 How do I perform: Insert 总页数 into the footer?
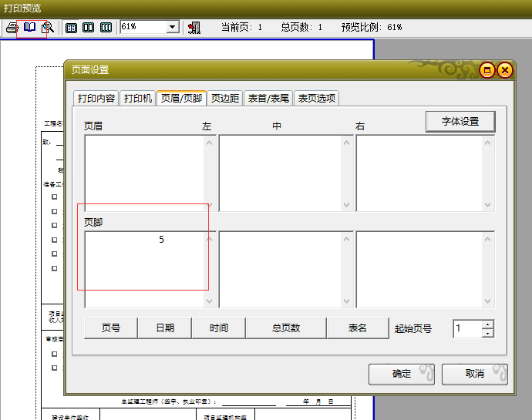pos(285,328)
